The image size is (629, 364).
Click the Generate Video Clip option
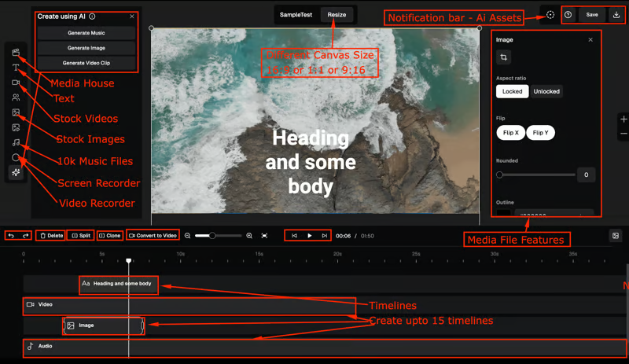(86, 63)
